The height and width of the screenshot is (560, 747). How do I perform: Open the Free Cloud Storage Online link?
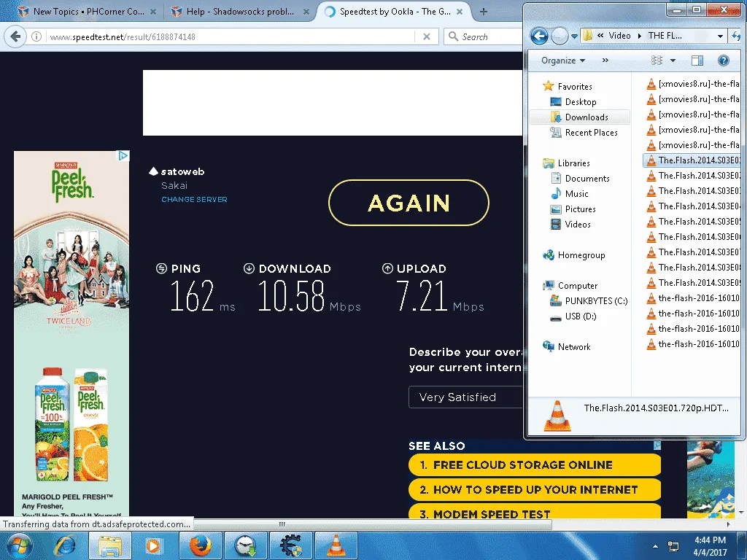[535, 464]
